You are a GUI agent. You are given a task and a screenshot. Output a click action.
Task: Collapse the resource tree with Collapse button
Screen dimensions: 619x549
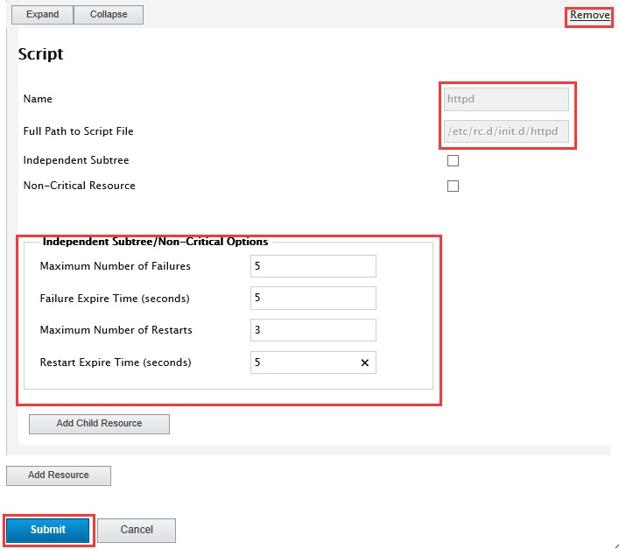tap(109, 15)
